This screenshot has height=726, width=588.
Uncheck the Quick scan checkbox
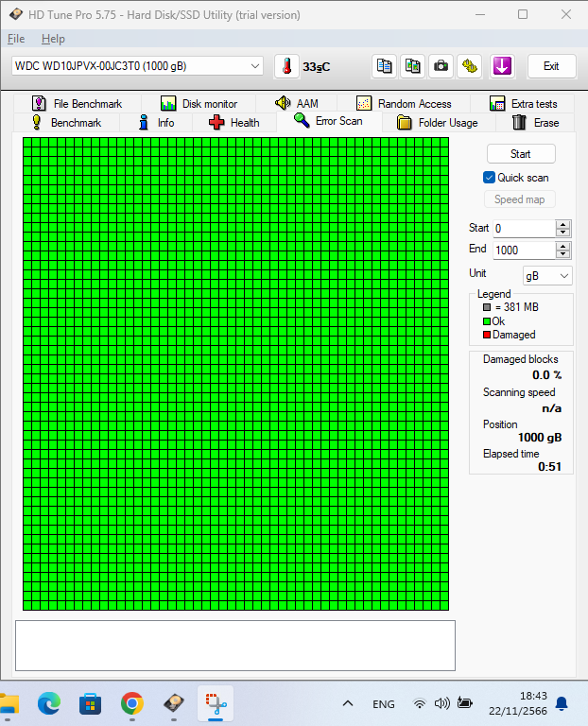[x=489, y=178]
